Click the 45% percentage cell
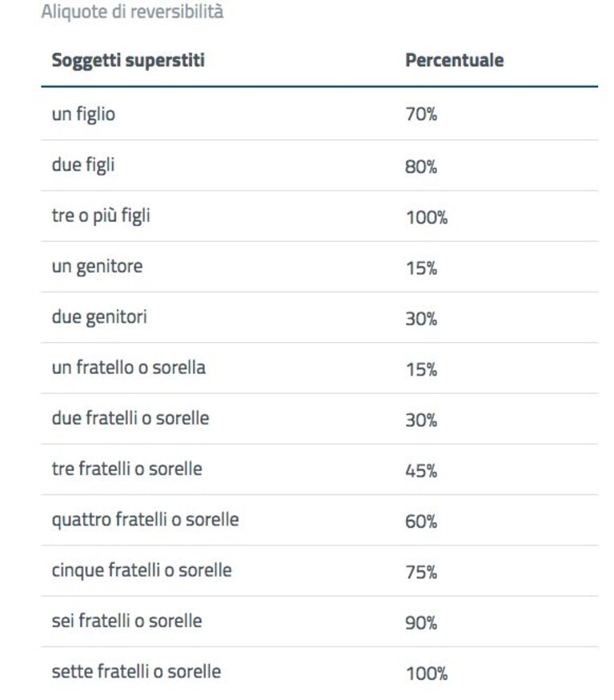The height and width of the screenshot is (700, 614). coord(421,471)
